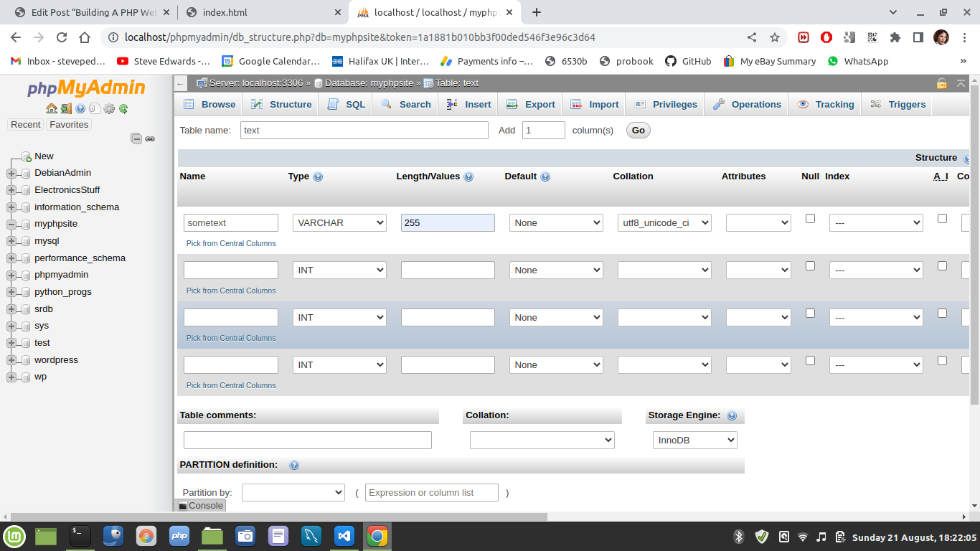Launch Visual Studio Code from taskbar

pos(344,536)
